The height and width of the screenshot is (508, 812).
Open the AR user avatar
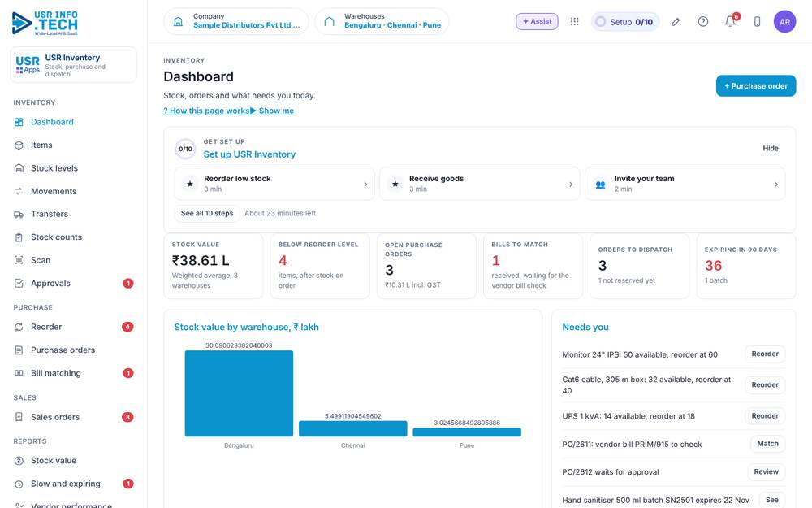point(784,22)
